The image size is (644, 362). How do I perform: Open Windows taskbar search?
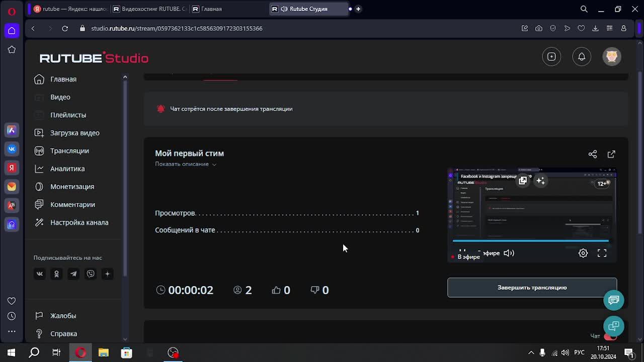34,352
